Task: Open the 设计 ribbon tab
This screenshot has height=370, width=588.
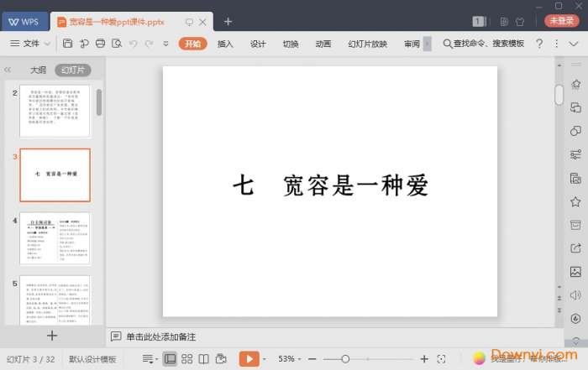Action: [258, 44]
